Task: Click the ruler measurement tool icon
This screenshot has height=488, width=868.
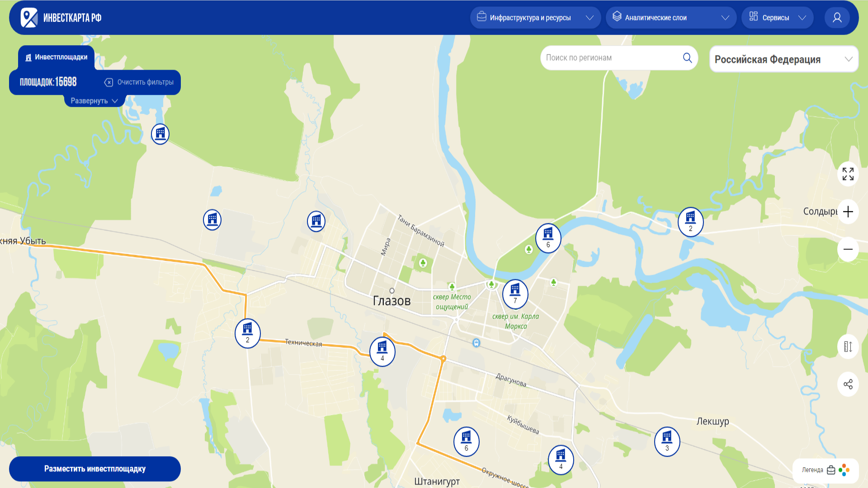Action: pos(848,347)
